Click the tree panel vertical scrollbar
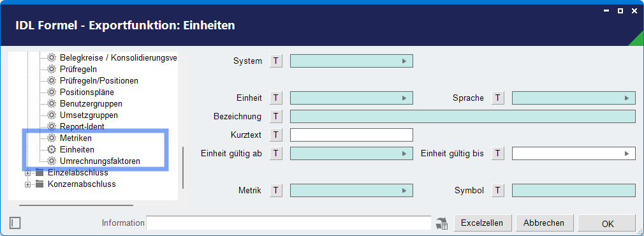 183,167
